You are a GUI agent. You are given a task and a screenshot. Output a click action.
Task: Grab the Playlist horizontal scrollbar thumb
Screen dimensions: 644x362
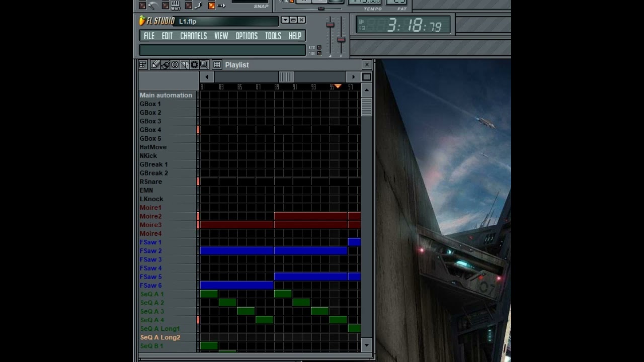pos(286,77)
